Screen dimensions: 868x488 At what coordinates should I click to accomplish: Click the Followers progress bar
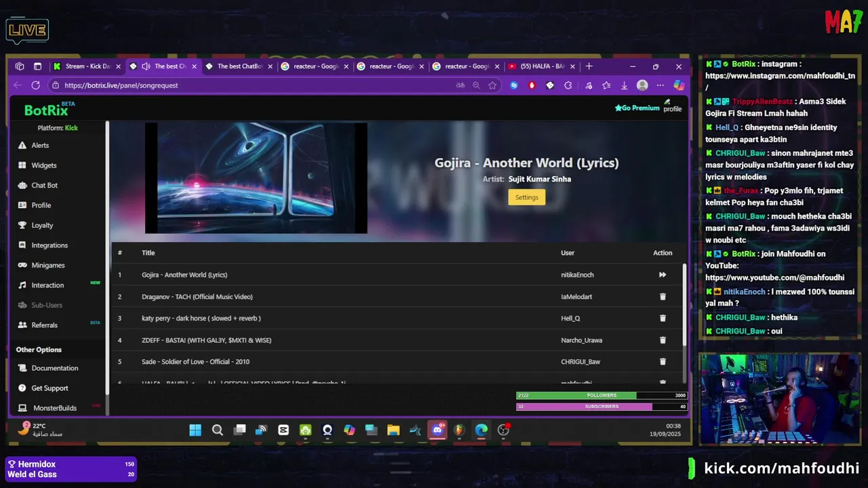tap(601, 395)
